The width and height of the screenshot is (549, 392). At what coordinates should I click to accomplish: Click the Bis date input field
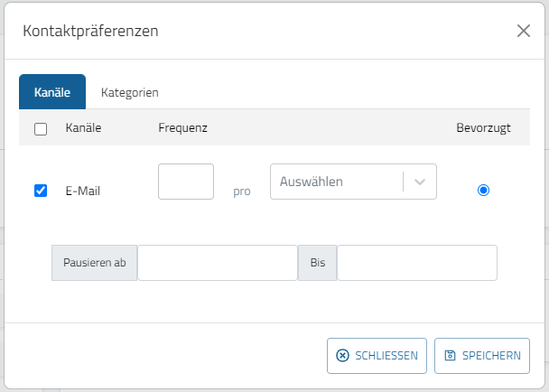pos(416,263)
